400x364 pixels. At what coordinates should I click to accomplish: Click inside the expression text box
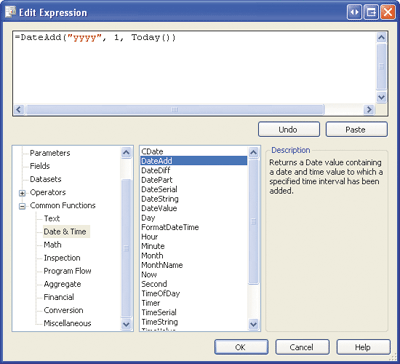(x=195, y=68)
